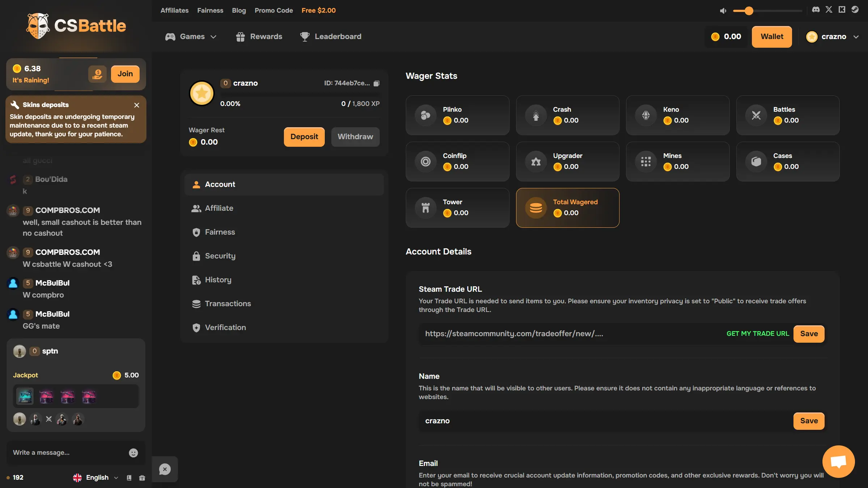Save the Steam Trade URL
This screenshot has width=868, height=488.
(x=809, y=334)
